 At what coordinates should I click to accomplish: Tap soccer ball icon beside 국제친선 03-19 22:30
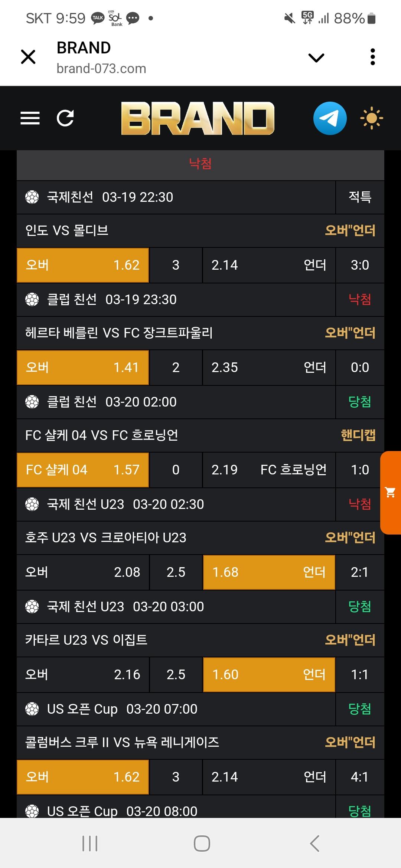(32, 197)
